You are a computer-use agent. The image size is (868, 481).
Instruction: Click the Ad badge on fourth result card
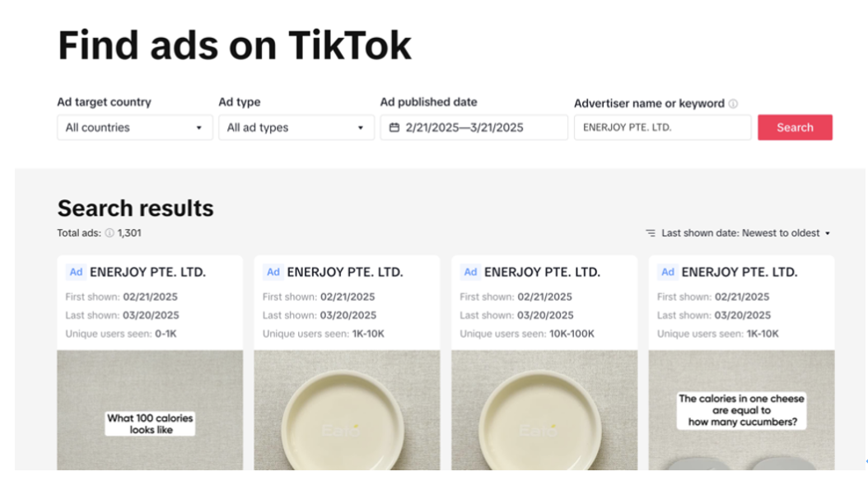668,272
